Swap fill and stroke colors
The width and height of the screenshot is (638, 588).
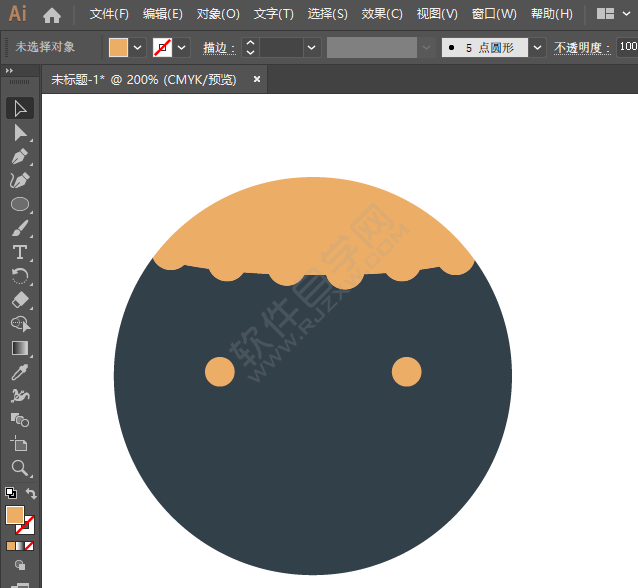click(31, 494)
